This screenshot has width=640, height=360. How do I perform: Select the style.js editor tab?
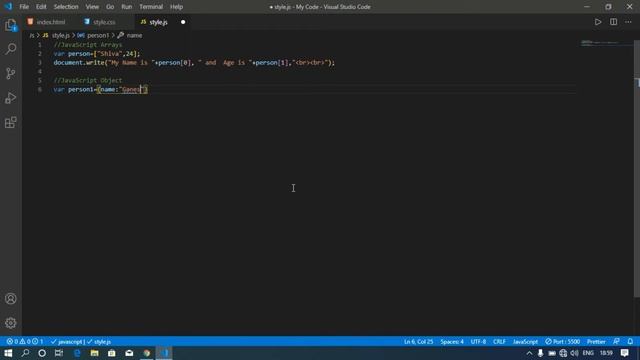(158, 22)
